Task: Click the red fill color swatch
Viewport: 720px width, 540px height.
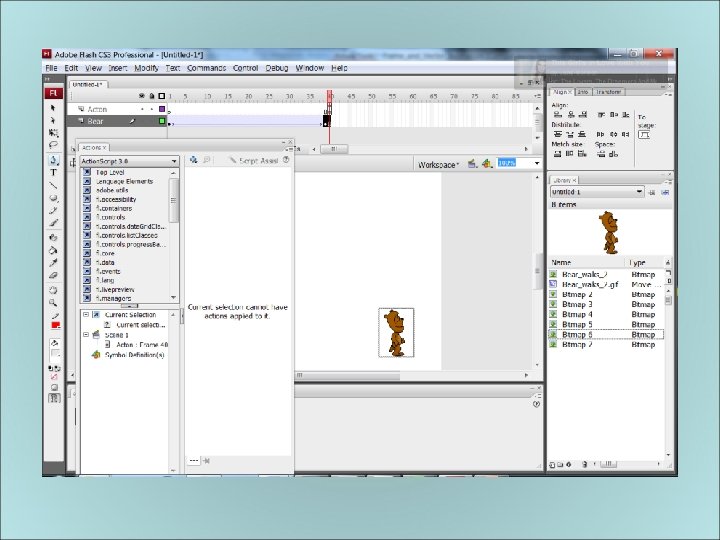Action: pos(56,326)
